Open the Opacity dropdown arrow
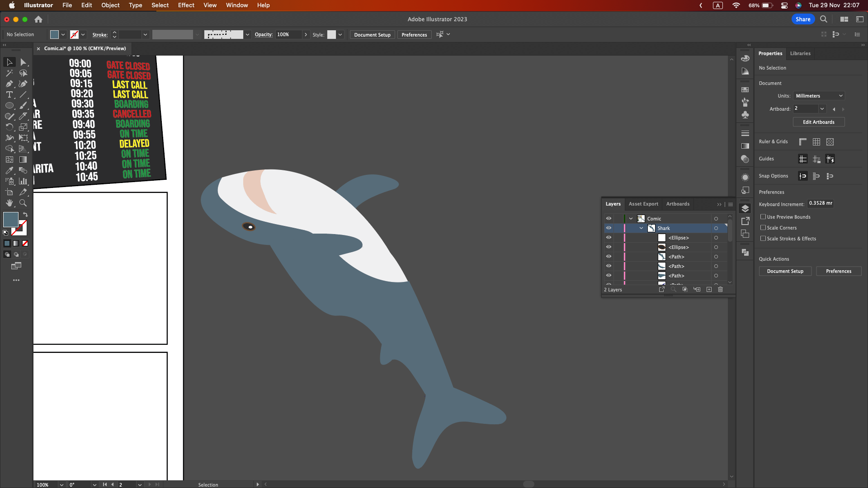The image size is (868, 488). (x=306, y=34)
